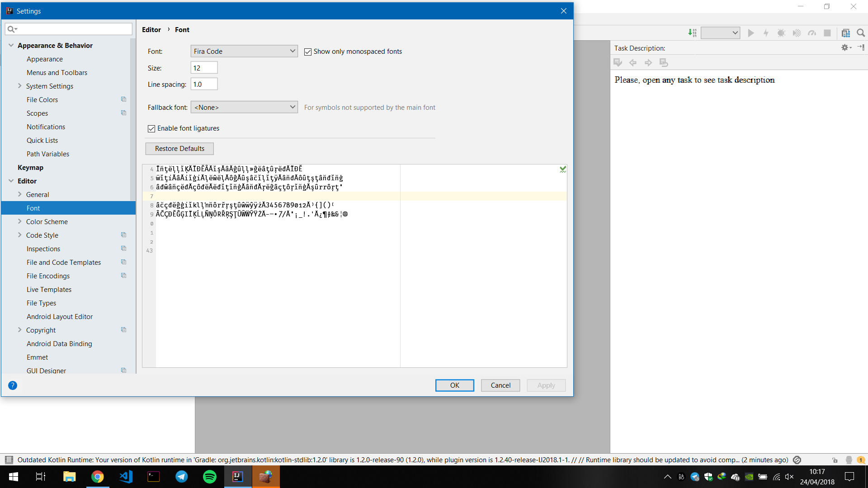Run with coverage using the shield icon

pos(796,33)
